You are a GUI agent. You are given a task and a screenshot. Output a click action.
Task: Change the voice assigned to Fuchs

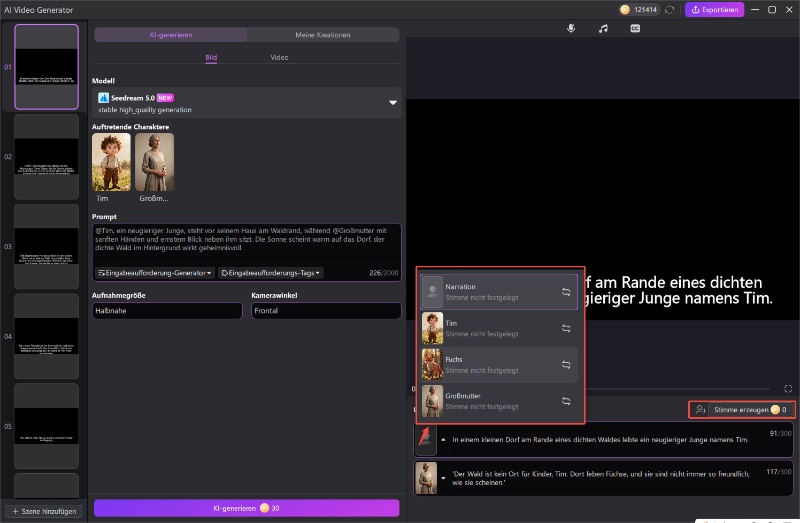[566, 364]
